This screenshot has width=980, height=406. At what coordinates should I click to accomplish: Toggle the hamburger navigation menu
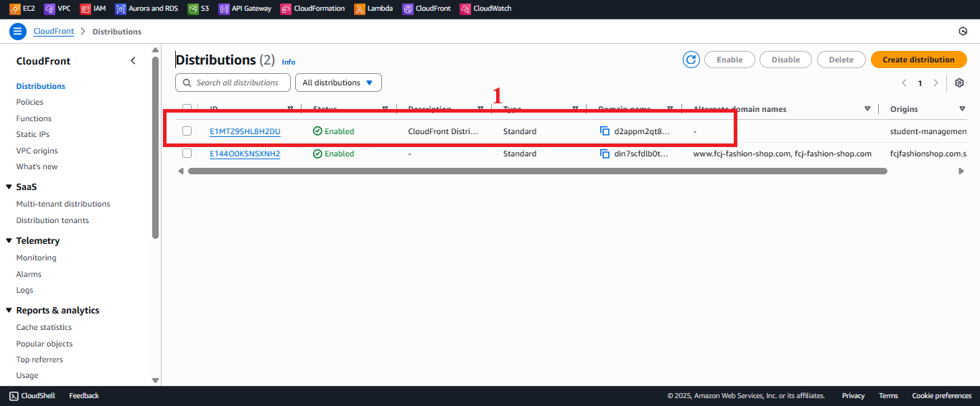(18, 32)
